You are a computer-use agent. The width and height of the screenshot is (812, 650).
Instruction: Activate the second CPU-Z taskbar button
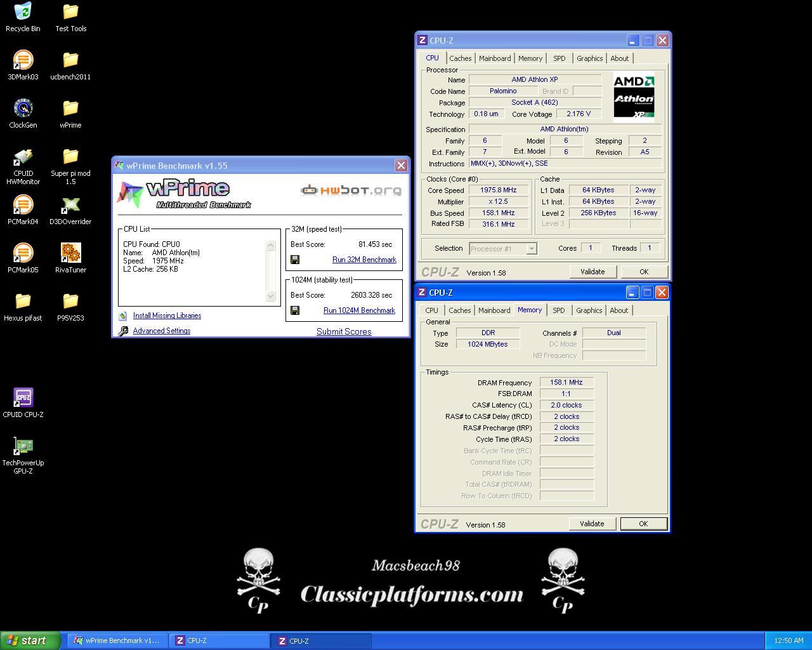tap(321, 640)
